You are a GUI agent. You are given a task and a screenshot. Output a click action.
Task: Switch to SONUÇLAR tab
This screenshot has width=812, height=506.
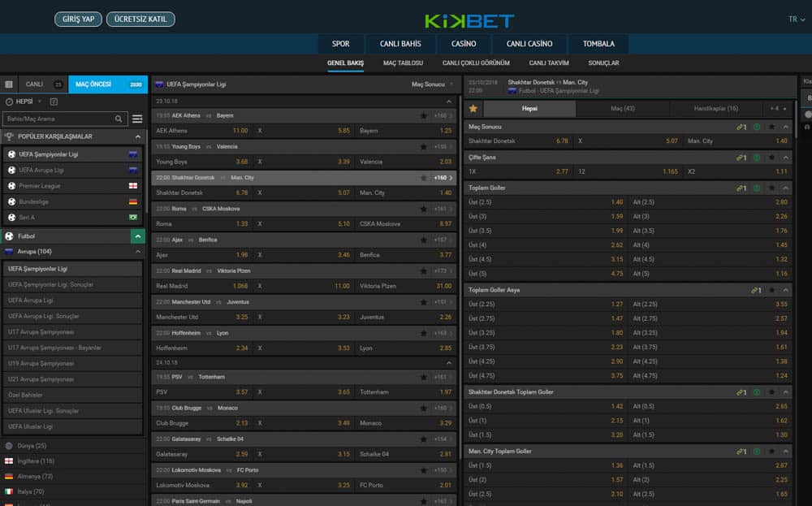[603, 63]
